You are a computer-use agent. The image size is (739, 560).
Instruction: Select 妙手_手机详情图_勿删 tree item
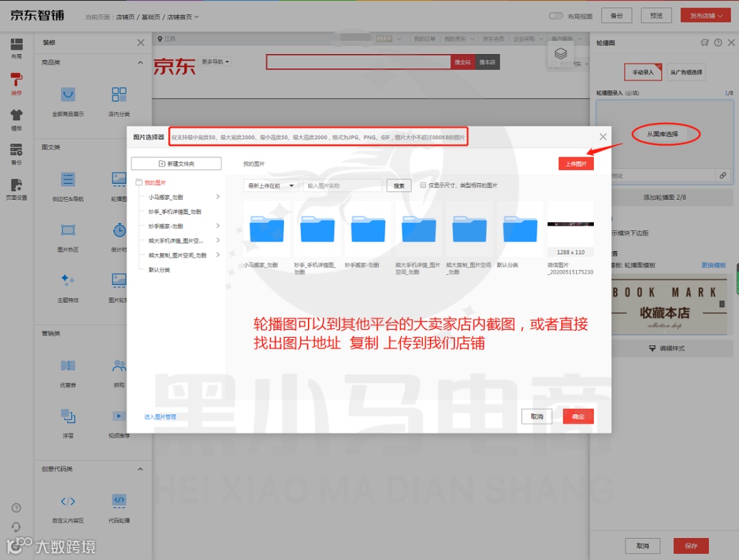pyautogui.click(x=175, y=212)
